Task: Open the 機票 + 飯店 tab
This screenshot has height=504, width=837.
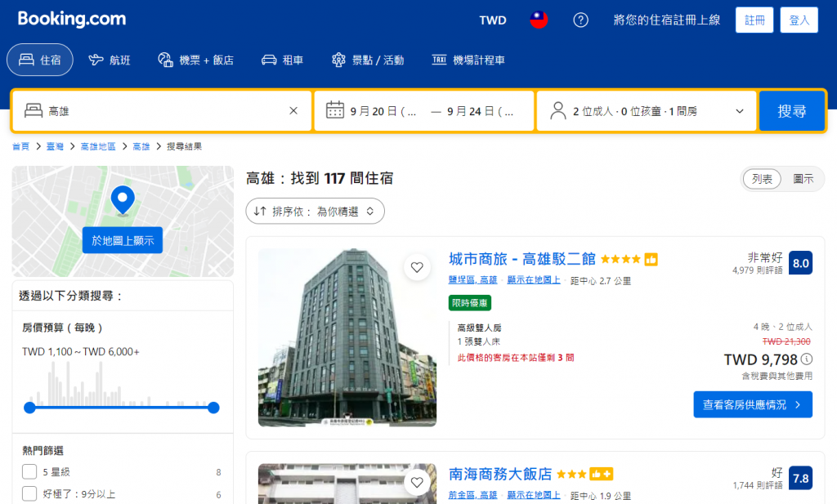Action: pyautogui.click(x=196, y=60)
